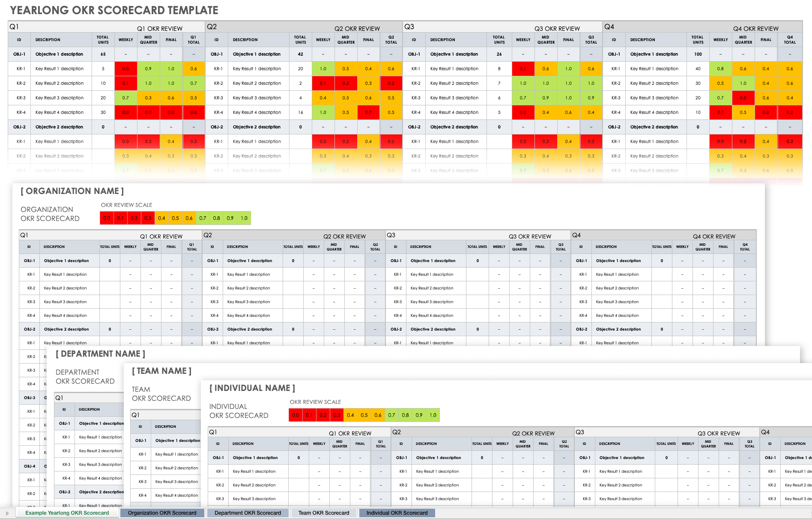
Task: Select the [ TEAM NAME ] heading
Action: (161, 371)
